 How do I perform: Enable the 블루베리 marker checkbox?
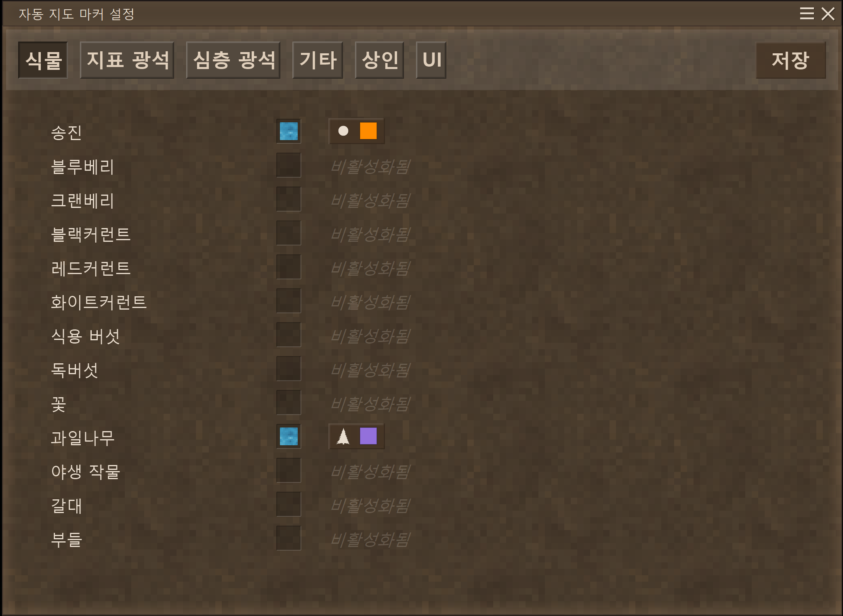[289, 165]
